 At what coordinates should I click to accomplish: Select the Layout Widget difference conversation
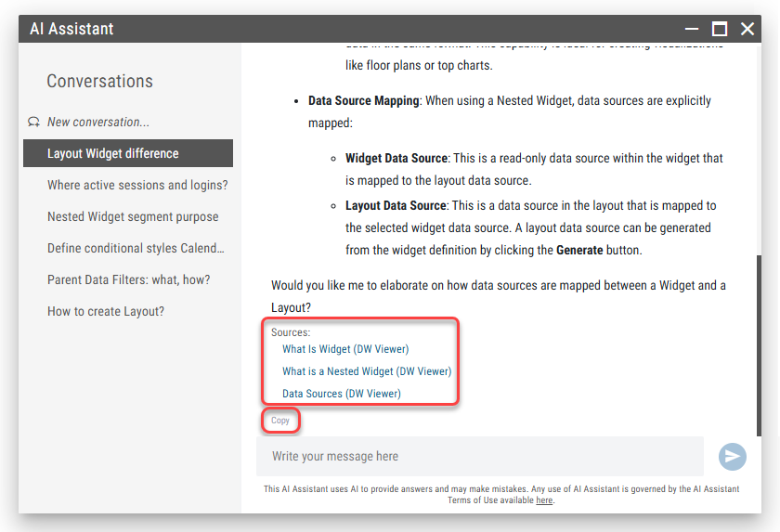click(113, 153)
